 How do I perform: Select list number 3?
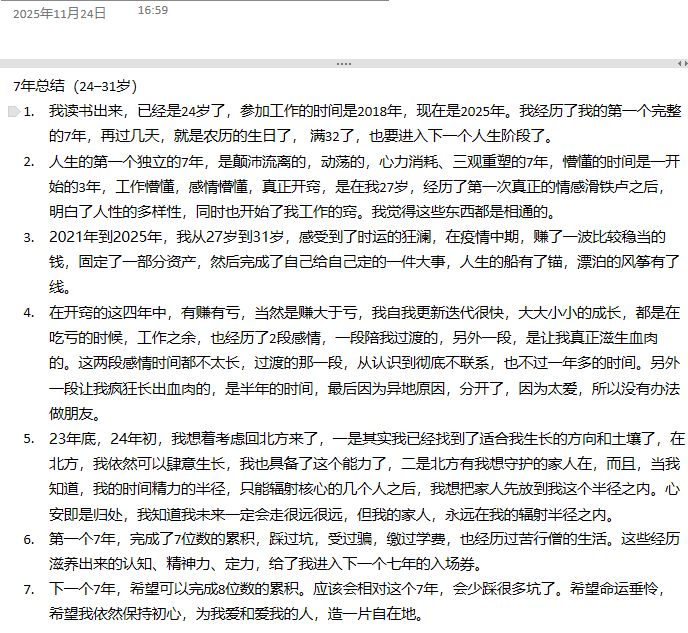28,237
